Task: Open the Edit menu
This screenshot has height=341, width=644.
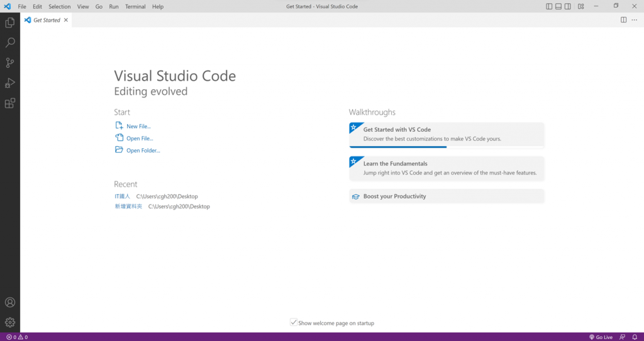Action: click(37, 6)
